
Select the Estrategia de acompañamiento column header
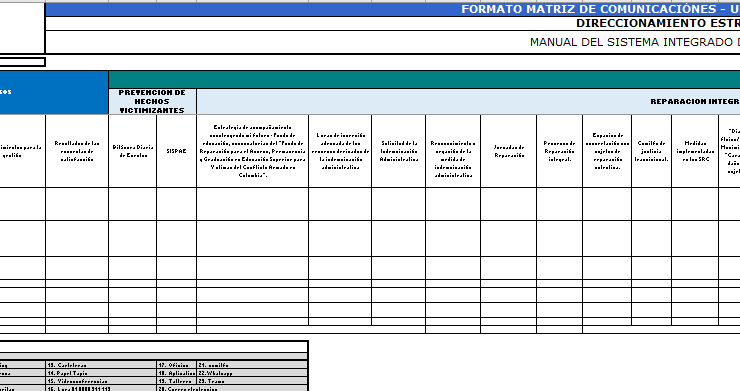[252, 151]
